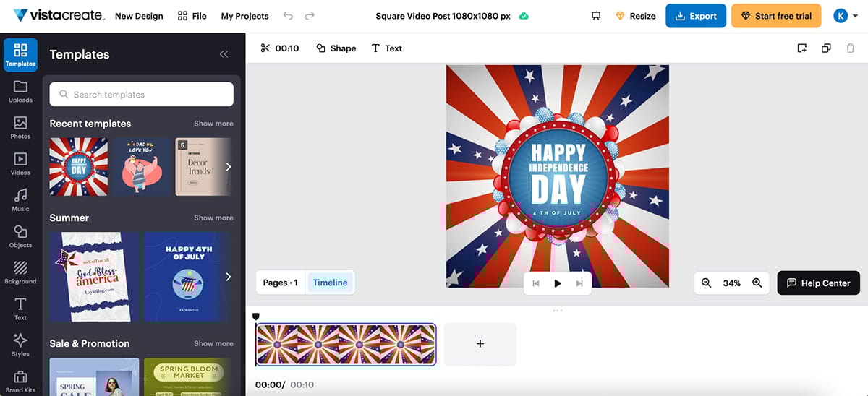
Task: Collapse the Templates panel
Action: point(224,54)
